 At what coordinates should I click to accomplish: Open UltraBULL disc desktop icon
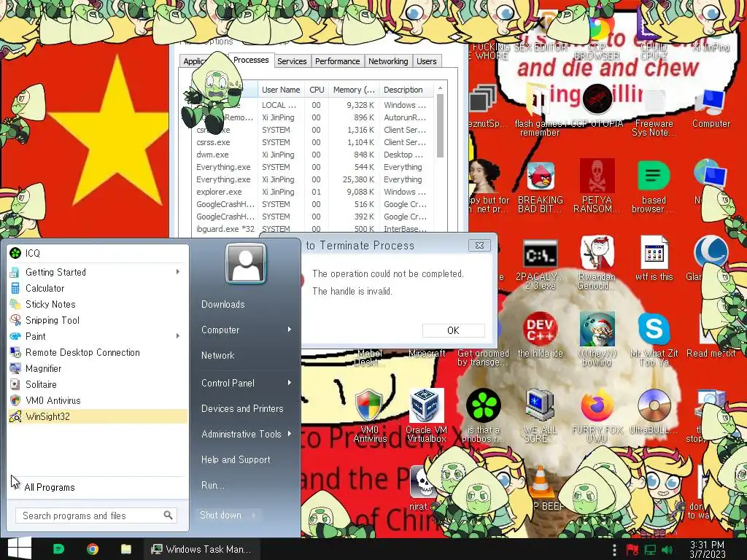(654, 412)
